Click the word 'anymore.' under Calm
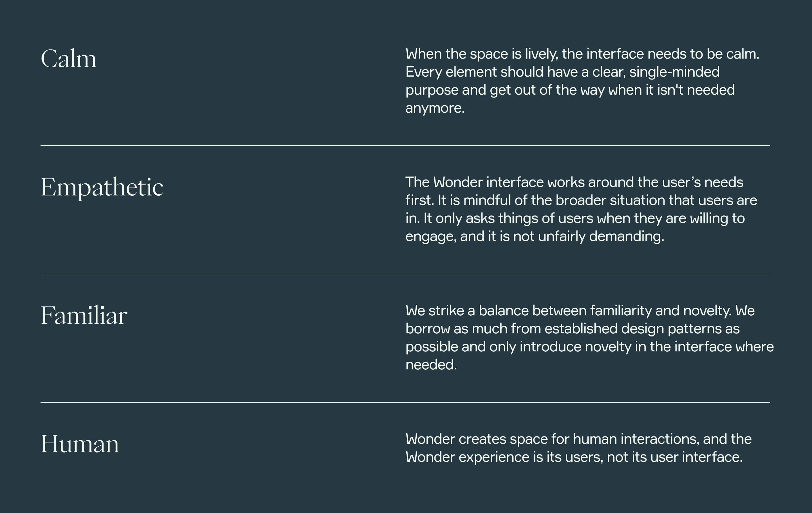Viewport: 812px width, 513px height. click(x=435, y=108)
